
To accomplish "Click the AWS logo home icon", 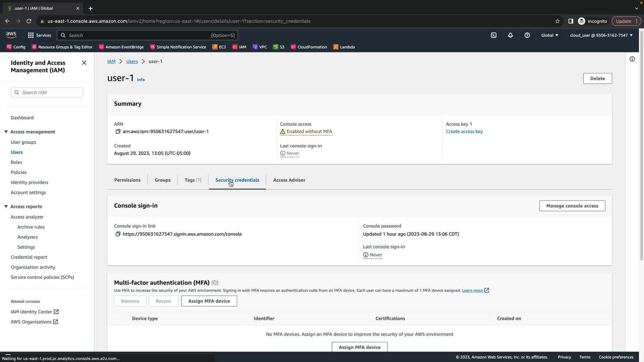I will coord(11,35).
